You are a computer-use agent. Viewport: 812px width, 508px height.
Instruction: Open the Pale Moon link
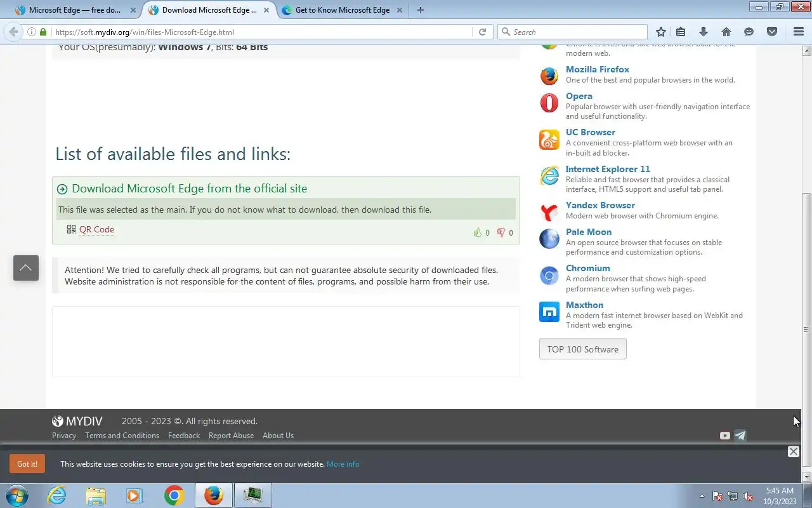[589, 232]
